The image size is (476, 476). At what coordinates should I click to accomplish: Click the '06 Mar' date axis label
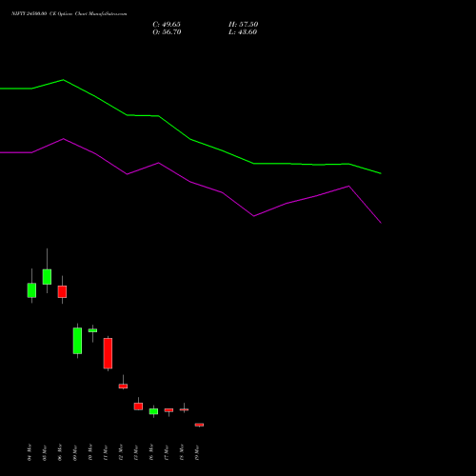60,452
